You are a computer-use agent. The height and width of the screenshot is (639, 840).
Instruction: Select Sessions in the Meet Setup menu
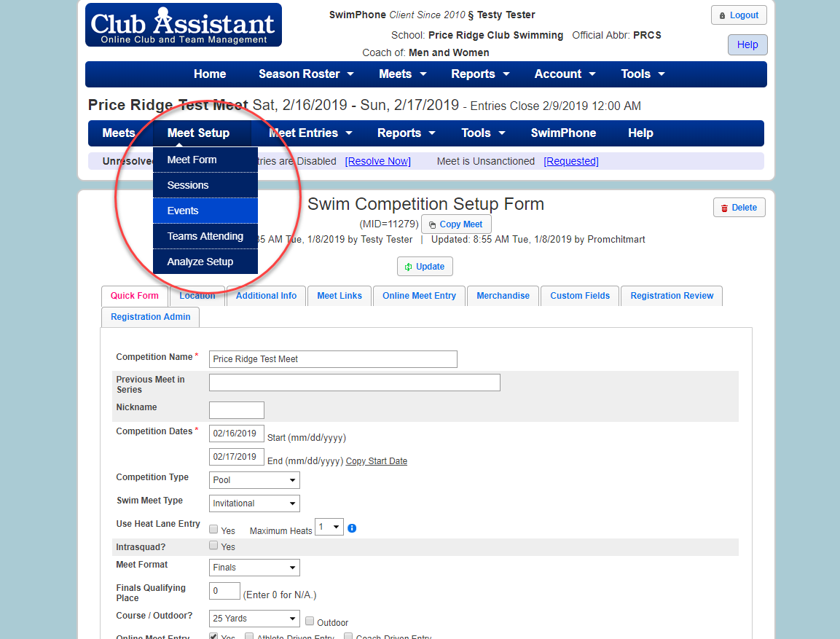point(205,185)
